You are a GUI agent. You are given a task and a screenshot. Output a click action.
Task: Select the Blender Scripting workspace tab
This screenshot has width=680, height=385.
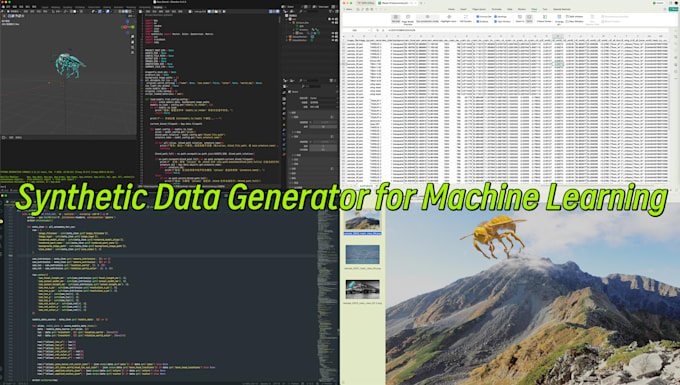158,7
